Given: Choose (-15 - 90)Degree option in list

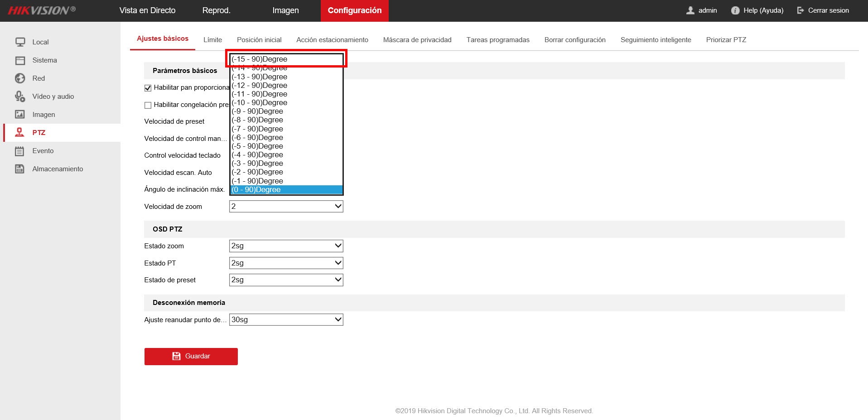Looking at the screenshot, I should pos(286,59).
